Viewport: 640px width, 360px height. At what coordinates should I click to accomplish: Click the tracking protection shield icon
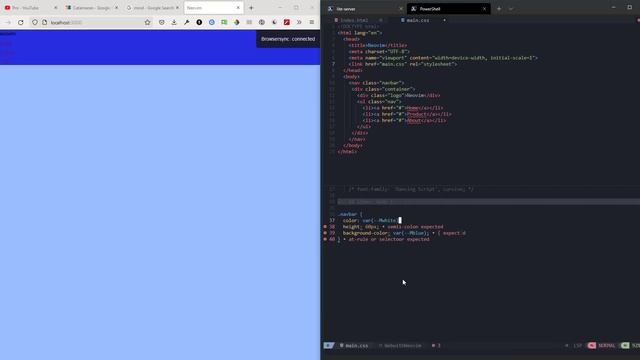[x=35, y=22]
